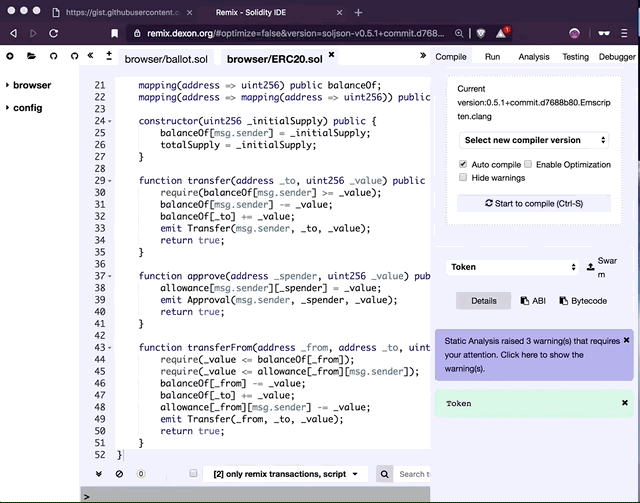
Task: Open a new browser tab with plus
Action: click(358, 13)
